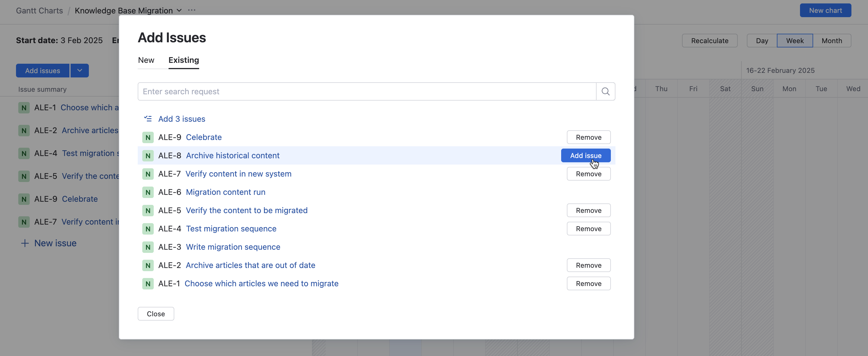This screenshot has width=868, height=356.
Task: Click ALE-6 Migration content run type icon
Action: click(x=148, y=192)
